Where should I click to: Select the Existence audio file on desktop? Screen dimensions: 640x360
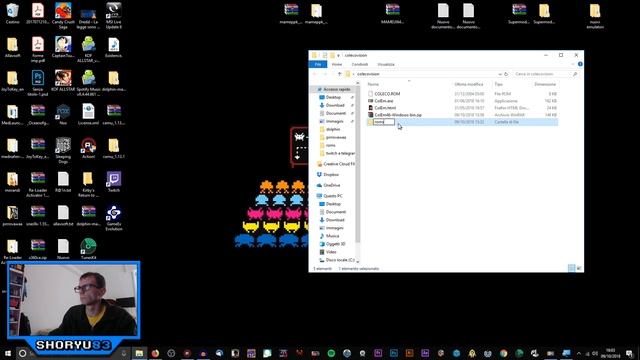tap(113, 47)
